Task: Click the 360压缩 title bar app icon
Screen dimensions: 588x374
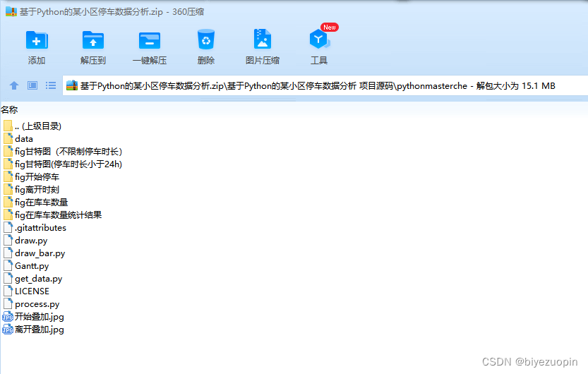Action: [x=11, y=11]
